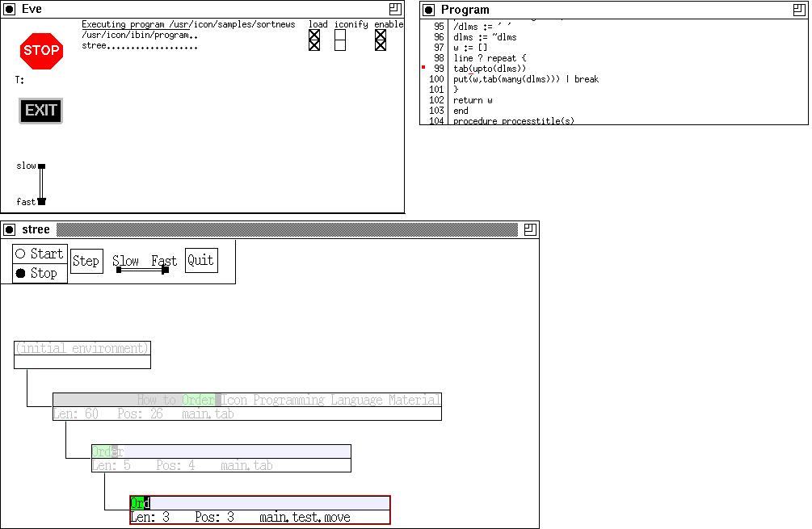Viewport: 812px width, 529px height.
Task: Click the Slow–Fast speed slider in stree
Action: (142, 270)
